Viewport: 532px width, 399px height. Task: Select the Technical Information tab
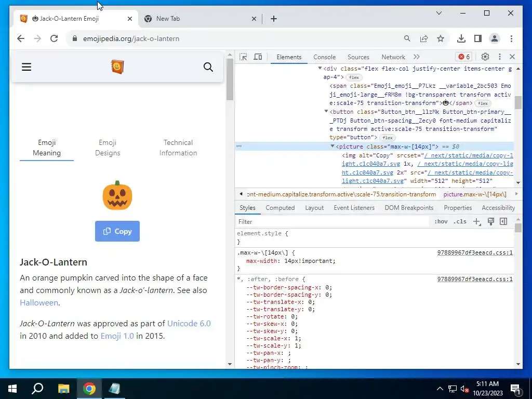[x=178, y=148]
